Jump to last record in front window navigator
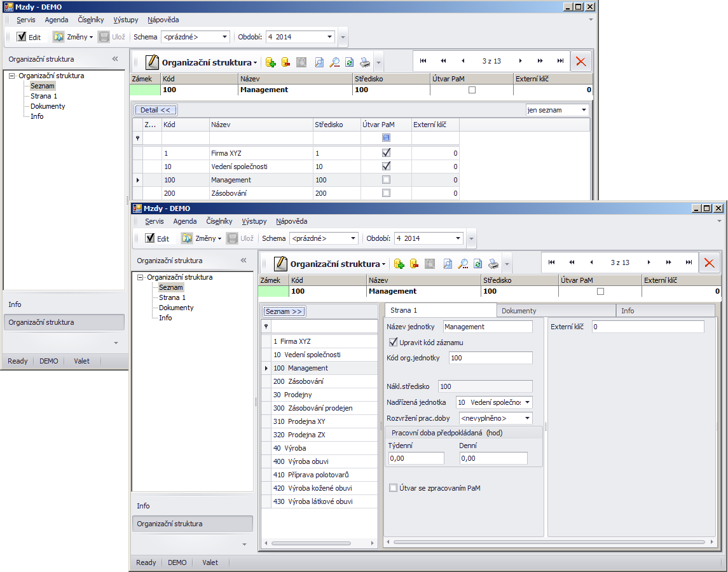The height and width of the screenshot is (572, 728). [689, 262]
